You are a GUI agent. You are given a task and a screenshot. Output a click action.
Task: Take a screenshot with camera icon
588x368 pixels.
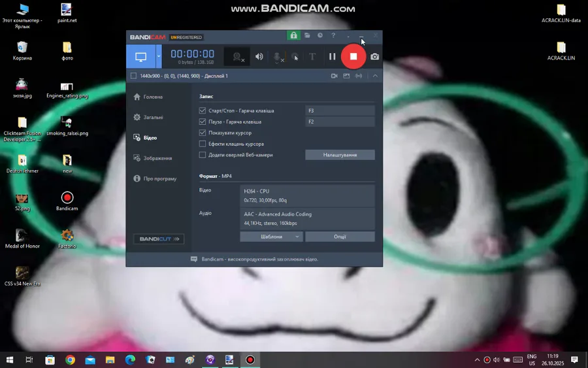[374, 57]
